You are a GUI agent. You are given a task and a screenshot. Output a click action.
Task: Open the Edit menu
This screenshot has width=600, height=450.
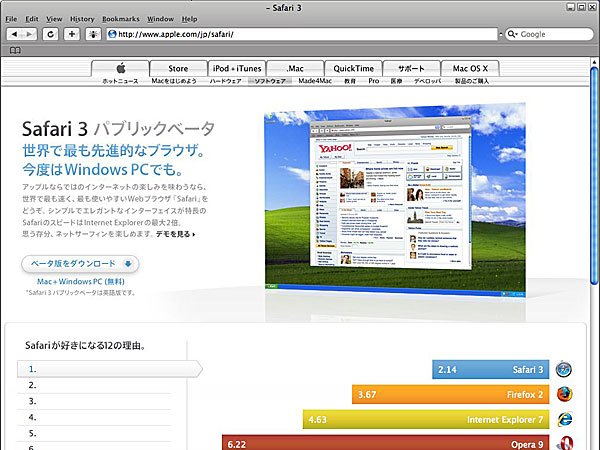32,19
